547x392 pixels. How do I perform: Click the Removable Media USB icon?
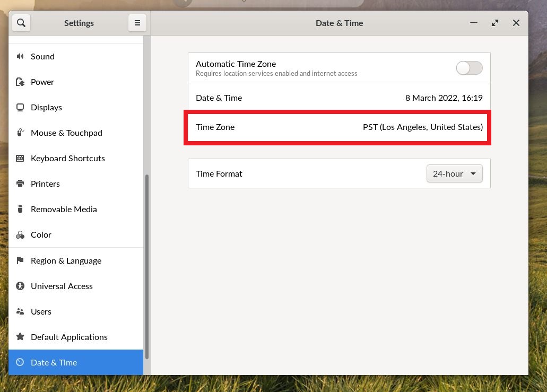(x=20, y=209)
